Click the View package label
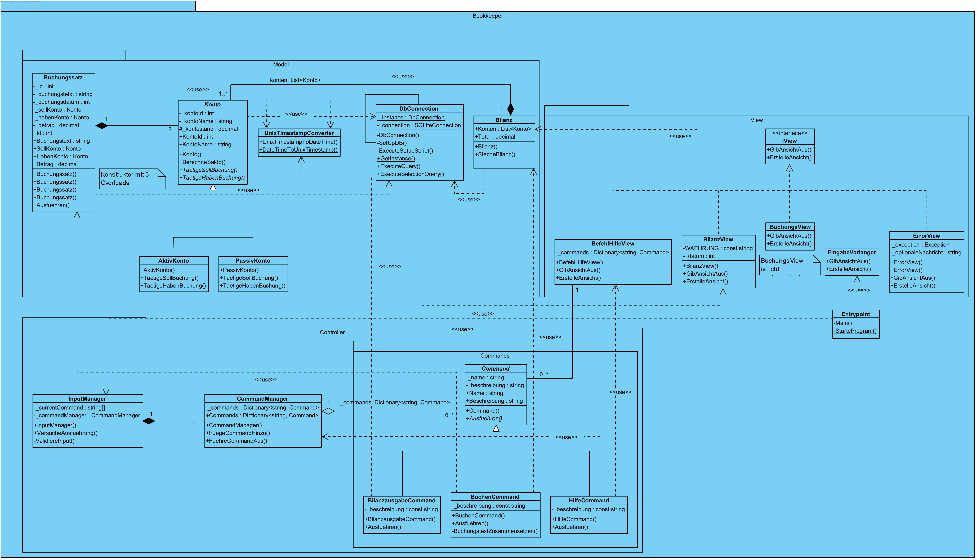Screen dimensions: 977x560 [756, 120]
